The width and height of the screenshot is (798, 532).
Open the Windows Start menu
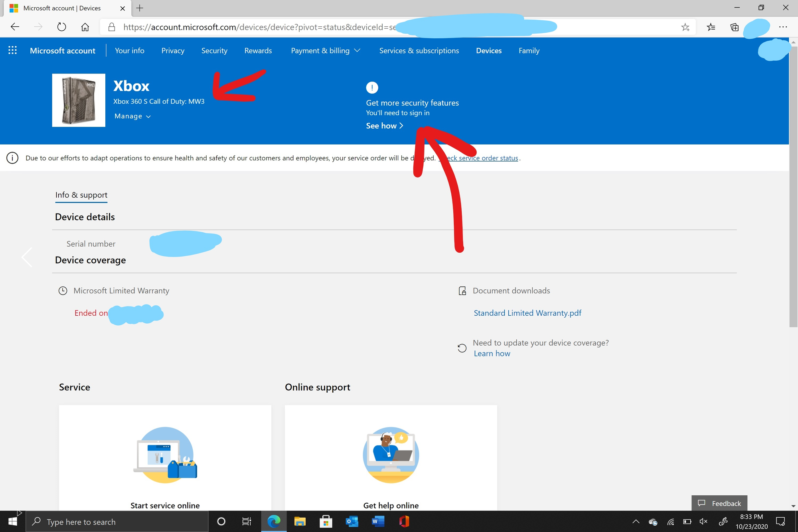point(13,522)
